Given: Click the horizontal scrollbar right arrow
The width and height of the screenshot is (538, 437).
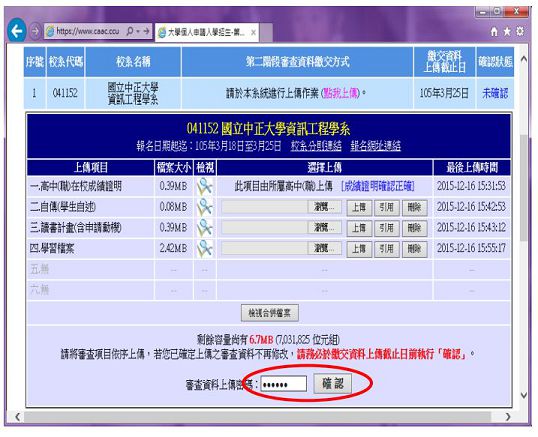Looking at the screenshot, I should (x=508, y=417).
